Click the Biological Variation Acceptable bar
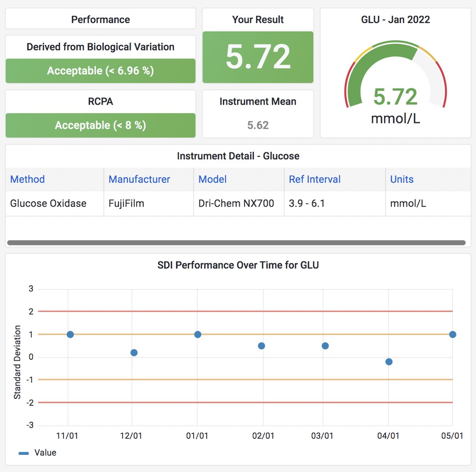This screenshot has height=472, width=476. click(x=100, y=71)
